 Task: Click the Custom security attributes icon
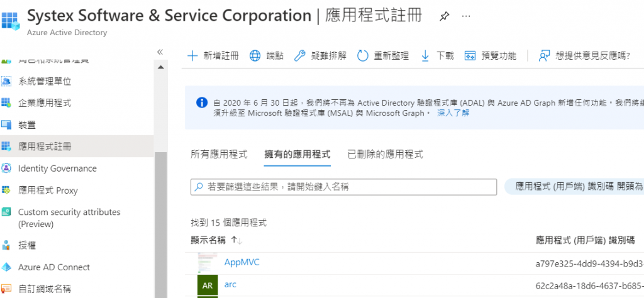coord(6,212)
